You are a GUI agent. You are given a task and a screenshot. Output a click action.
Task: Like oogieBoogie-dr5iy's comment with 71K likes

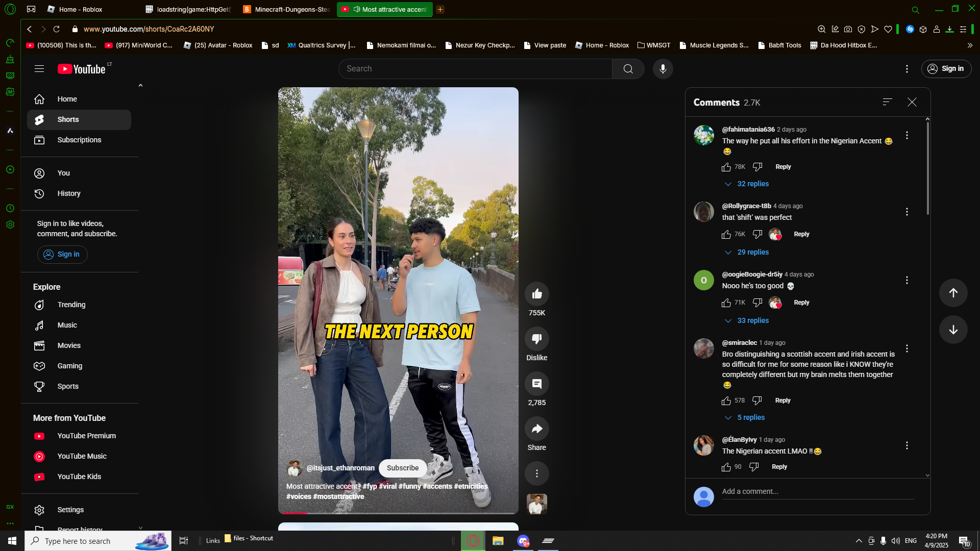726,303
